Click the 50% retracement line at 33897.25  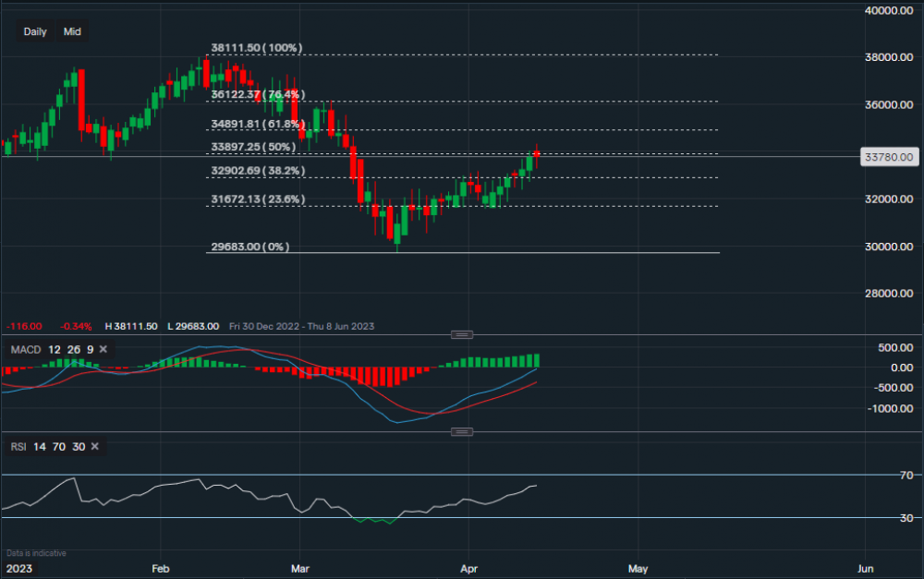click(x=251, y=147)
